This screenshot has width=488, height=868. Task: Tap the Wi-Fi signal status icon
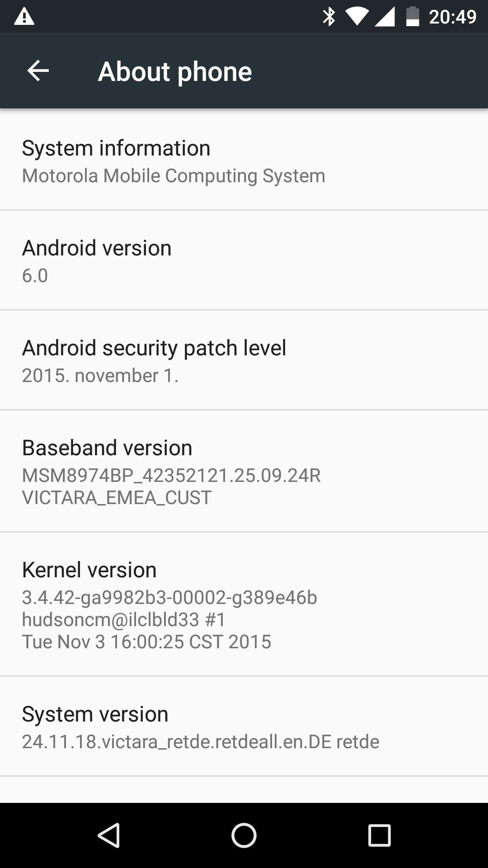(x=356, y=17)
